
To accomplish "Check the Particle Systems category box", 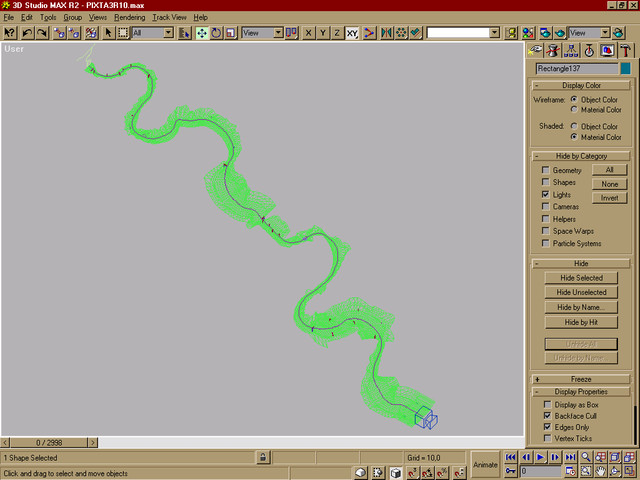I will 545,243.
